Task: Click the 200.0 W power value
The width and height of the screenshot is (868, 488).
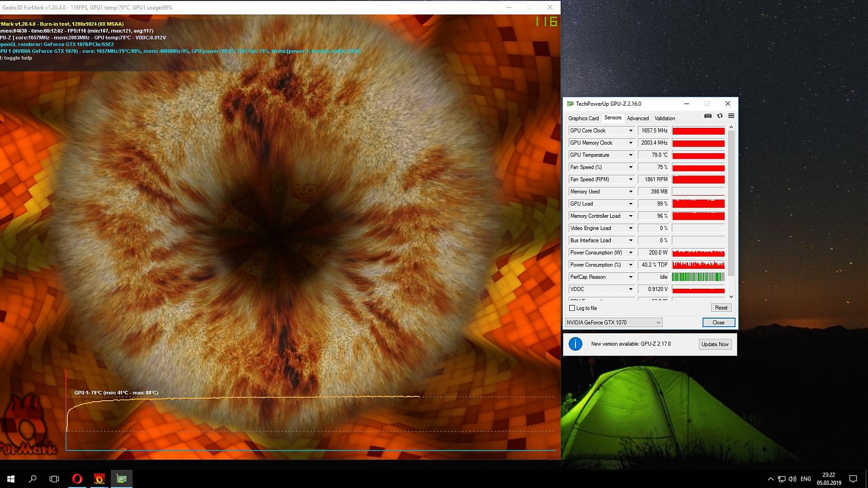Action: pyautogui.click(x=654, y=252)
